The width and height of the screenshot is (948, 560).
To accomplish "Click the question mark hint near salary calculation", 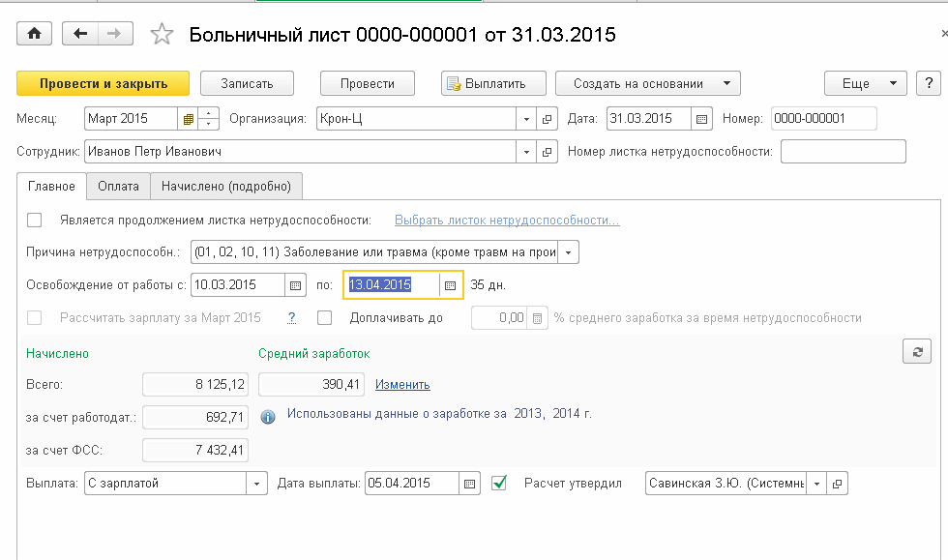I will pyautogui.click(x=292, y=317).
